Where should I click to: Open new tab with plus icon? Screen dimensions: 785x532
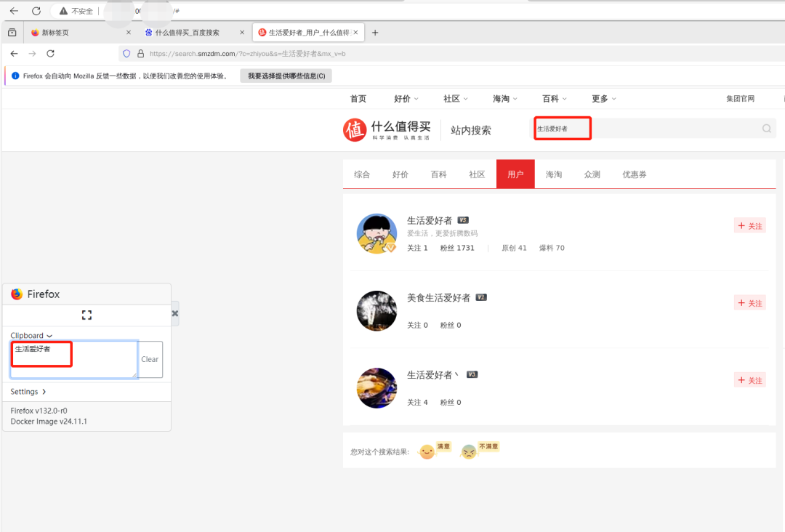point(375,33)
